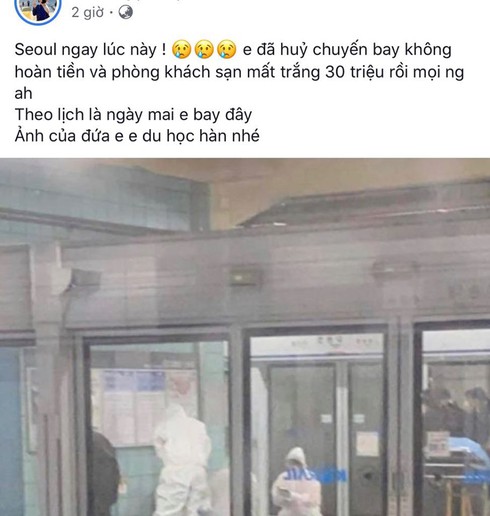Open the poster's profile avatar
The image size is (490, 516).
point(38,9)
